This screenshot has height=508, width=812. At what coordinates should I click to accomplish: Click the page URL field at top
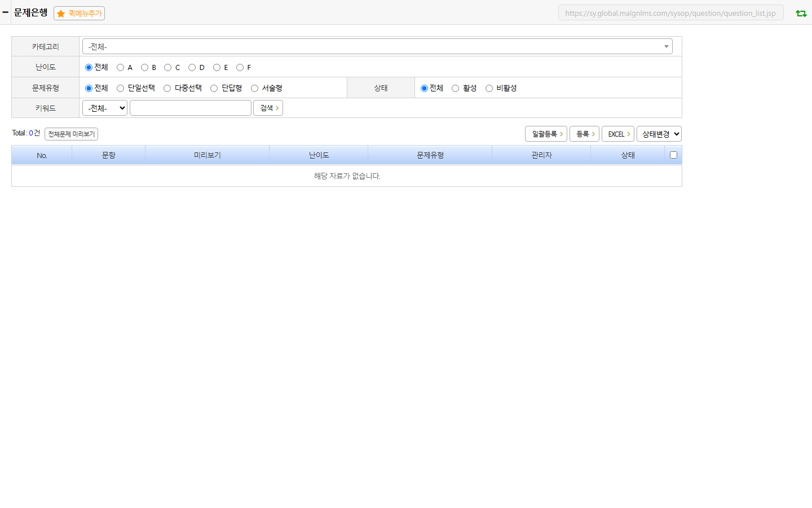point(671,13)
